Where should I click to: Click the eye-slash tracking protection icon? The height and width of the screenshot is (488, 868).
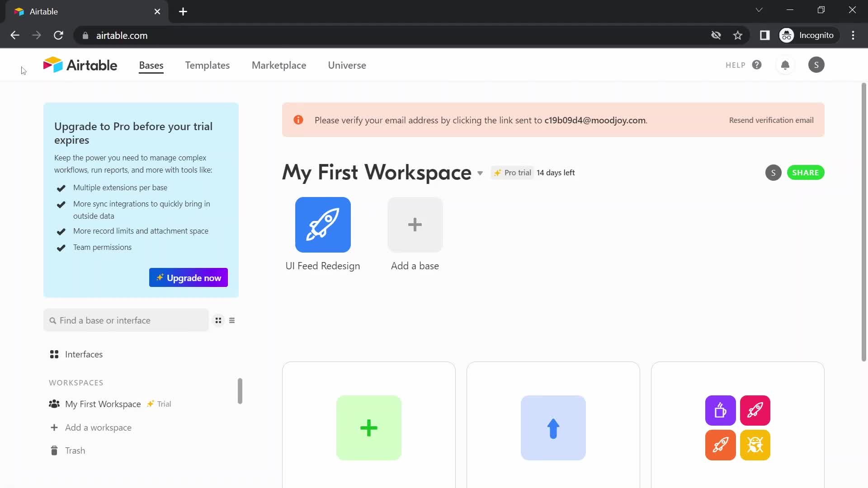click(x=716, y=35)
